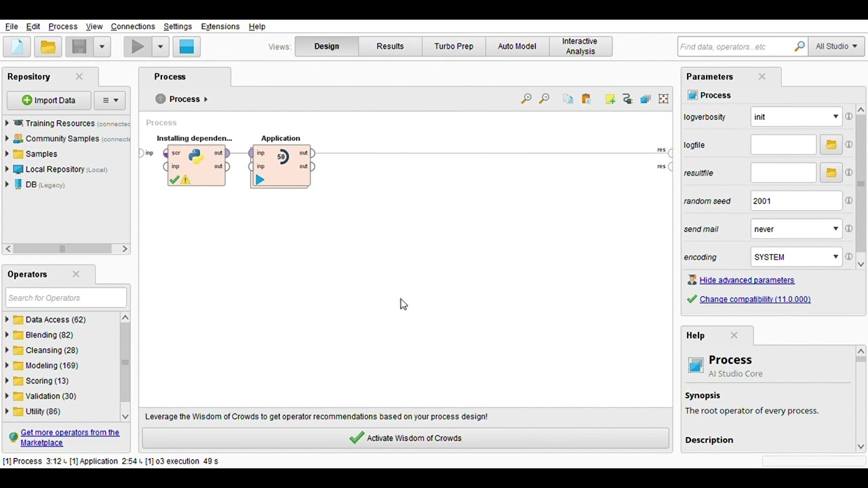The image size is (868, 488).
Task: Zoom out on the process canvas
Action: [544, 99]
